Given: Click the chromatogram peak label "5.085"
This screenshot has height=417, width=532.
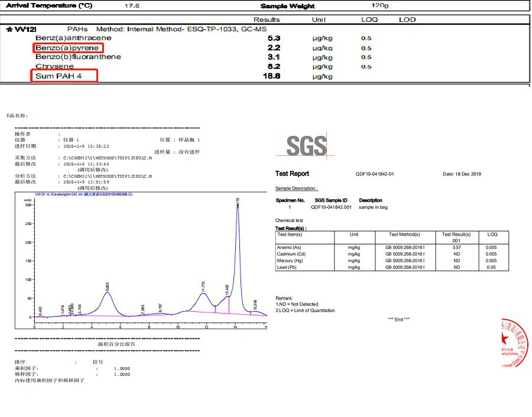Looking at the screenshot, I should (108, 287).
